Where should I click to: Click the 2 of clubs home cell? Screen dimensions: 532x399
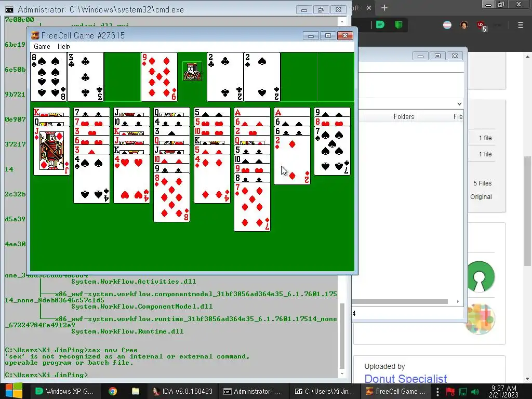point(225,77)
